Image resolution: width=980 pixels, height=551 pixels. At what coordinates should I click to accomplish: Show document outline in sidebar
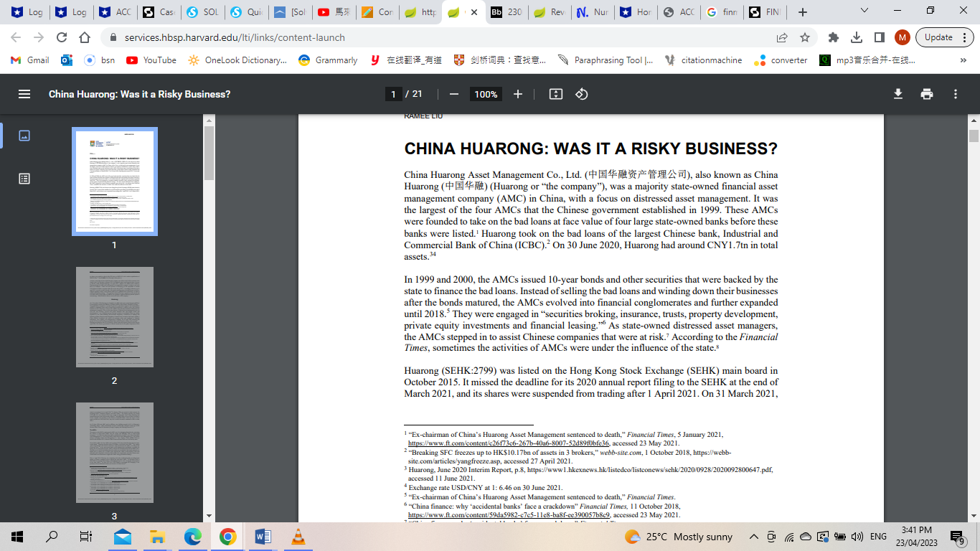(24, 179)
